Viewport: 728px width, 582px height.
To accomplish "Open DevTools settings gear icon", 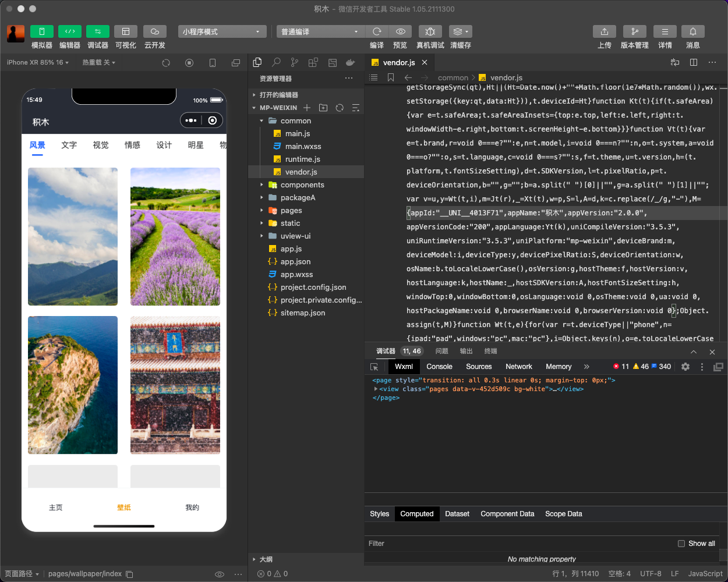I will click(x=685, y=367).
